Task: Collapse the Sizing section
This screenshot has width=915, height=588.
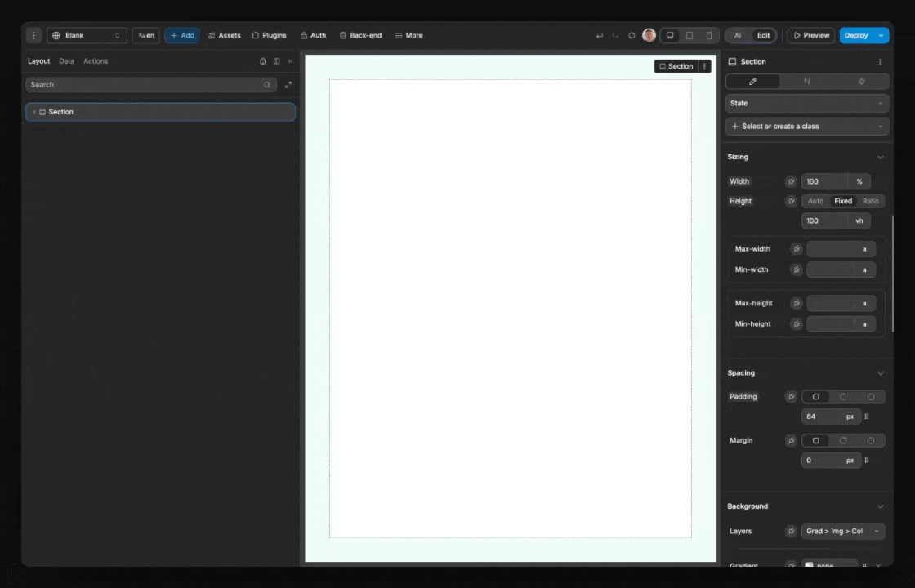Action: 880,156
